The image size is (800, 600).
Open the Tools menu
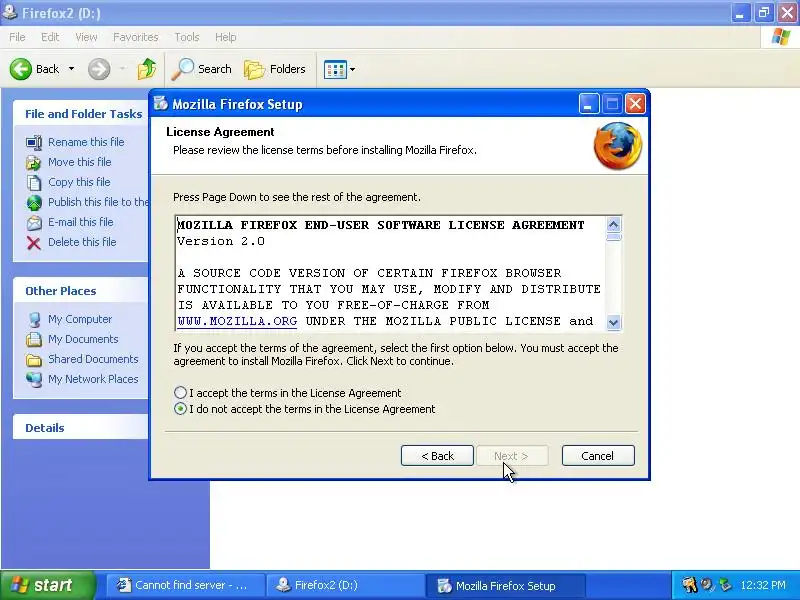pos(187,37)
